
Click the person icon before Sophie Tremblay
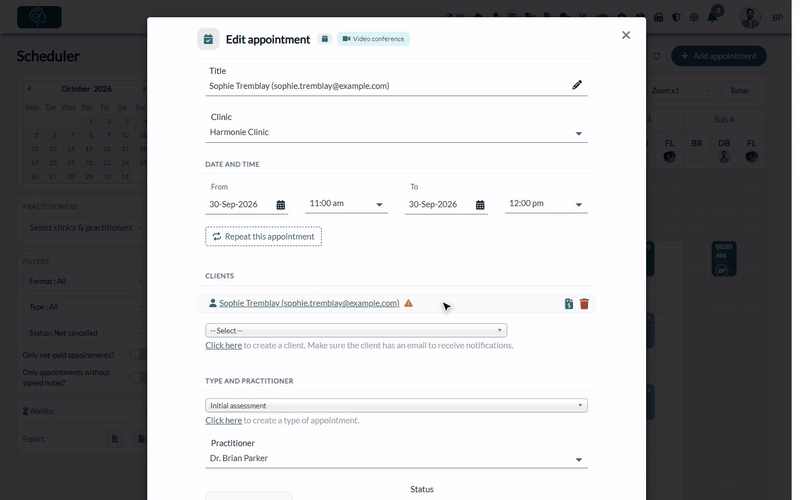coord(213,303)
